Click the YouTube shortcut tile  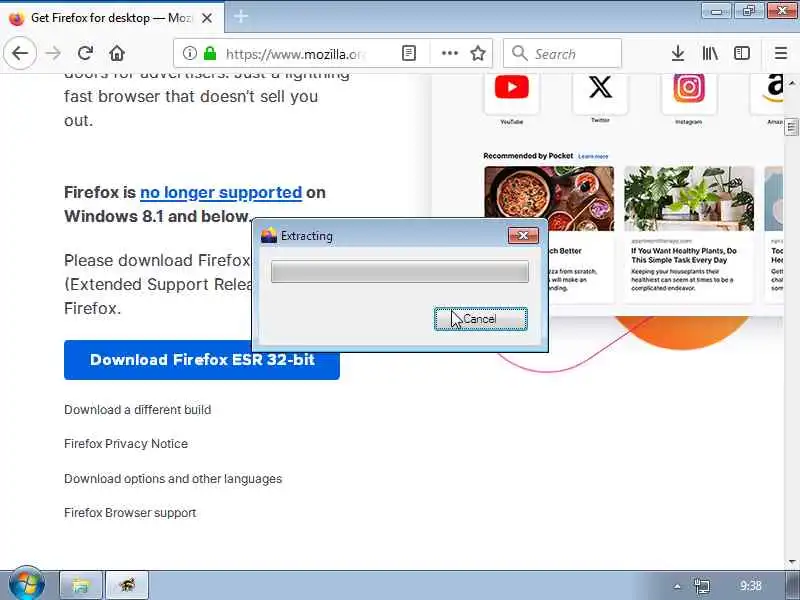(511, 93)
